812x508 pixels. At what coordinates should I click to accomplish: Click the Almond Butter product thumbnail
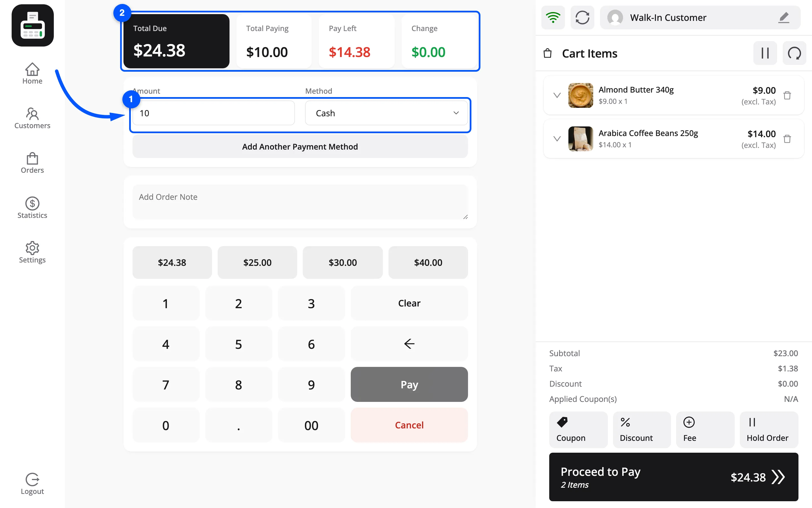[x=581, y=95]
